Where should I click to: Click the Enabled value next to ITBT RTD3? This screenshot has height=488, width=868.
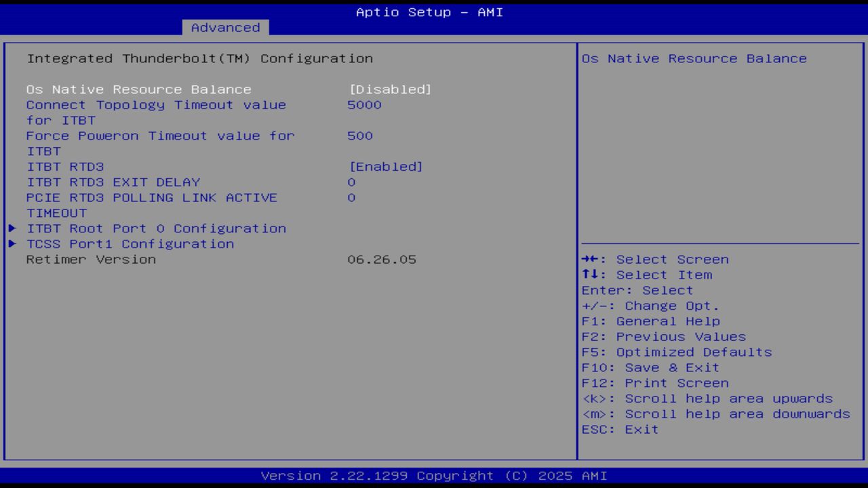click(385, 166)
